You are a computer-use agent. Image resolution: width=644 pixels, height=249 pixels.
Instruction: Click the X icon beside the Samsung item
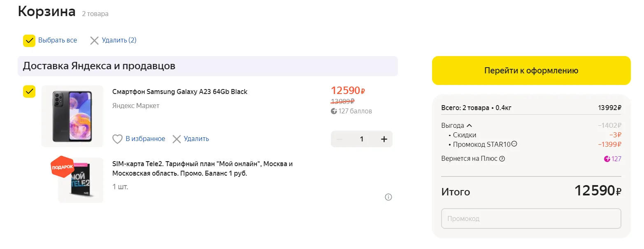pos(177,139)
